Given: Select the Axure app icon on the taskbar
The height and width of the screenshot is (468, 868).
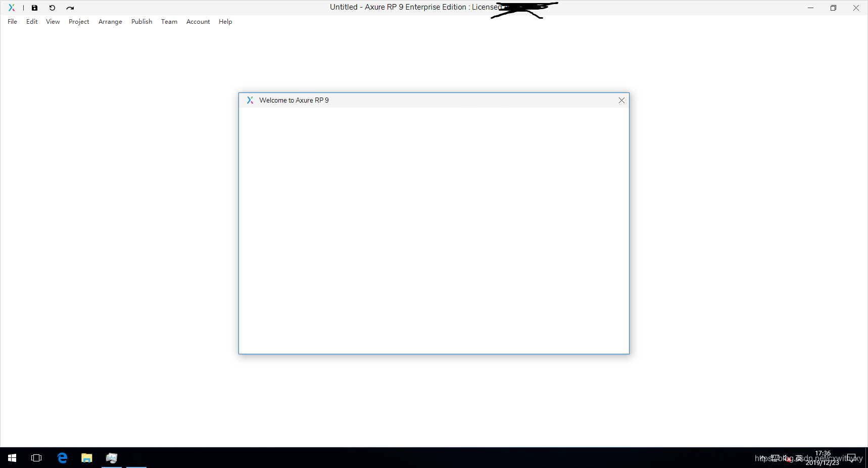Looking at the screenshot, I should 112,458.
